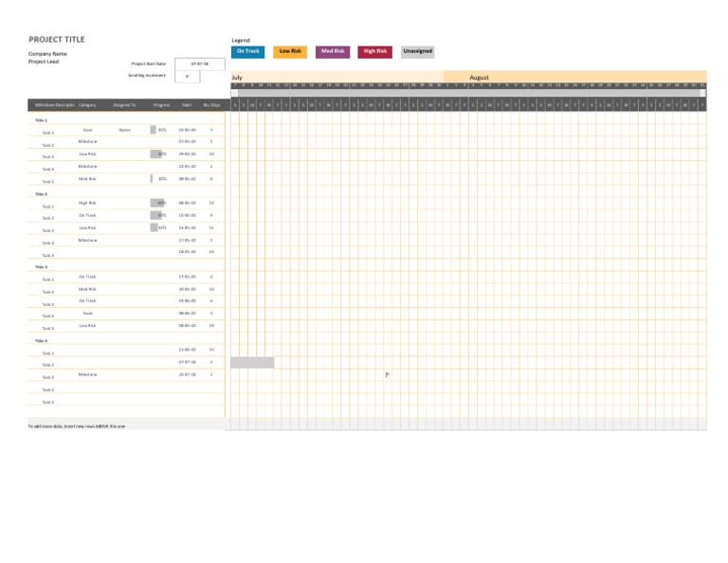Select the Project Lead cell
This screenshot has height=563, width=728.
[x=45, y=62]
